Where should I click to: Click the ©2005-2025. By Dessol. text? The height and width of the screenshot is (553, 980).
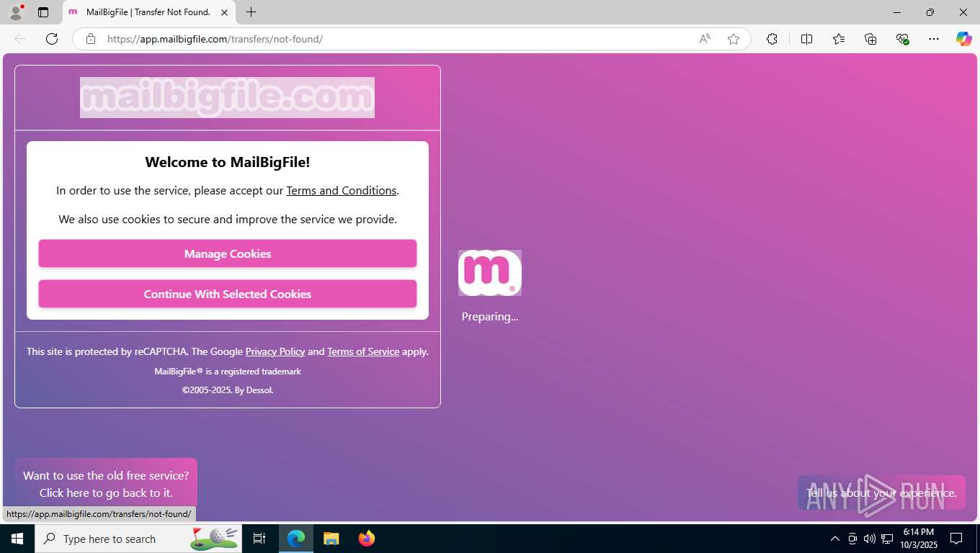[x=228, y=390]
